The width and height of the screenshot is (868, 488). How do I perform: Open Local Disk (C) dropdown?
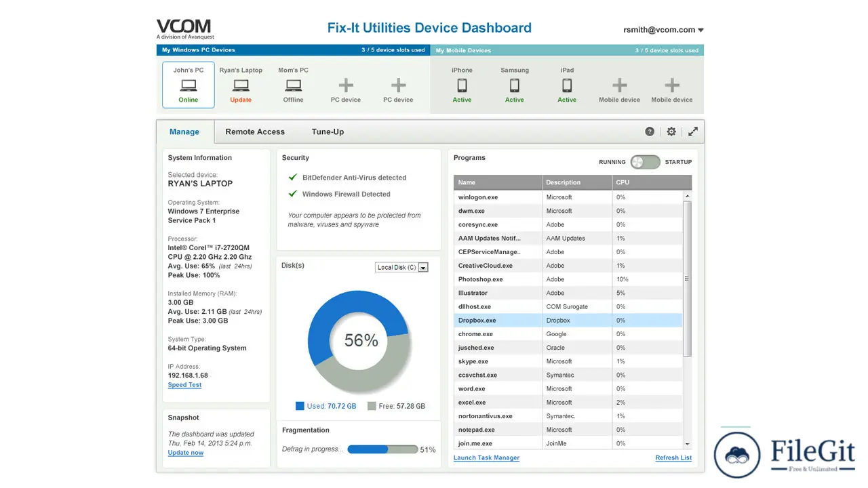402,267
